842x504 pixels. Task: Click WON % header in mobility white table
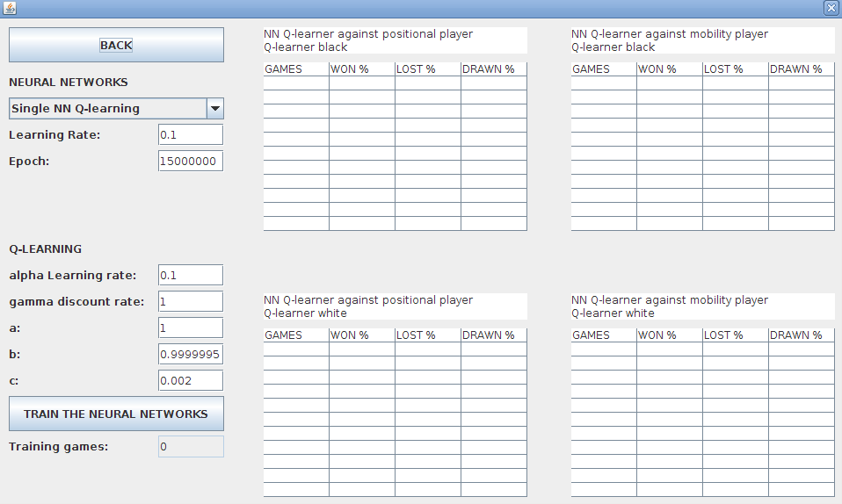point(670,335)
